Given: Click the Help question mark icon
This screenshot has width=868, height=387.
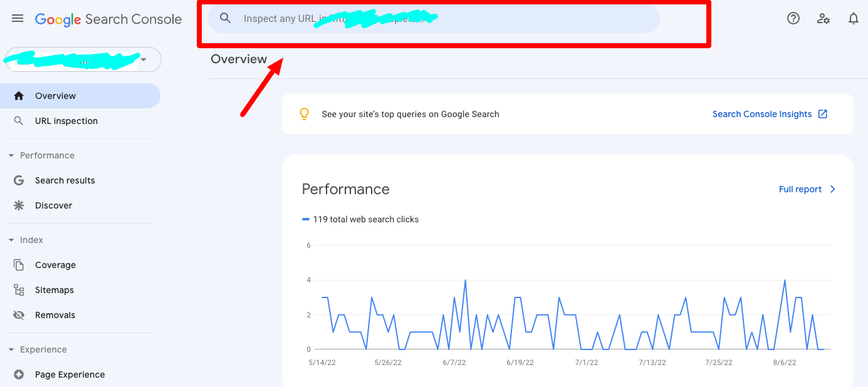Looking at the screenshot, I should (793, 18).
